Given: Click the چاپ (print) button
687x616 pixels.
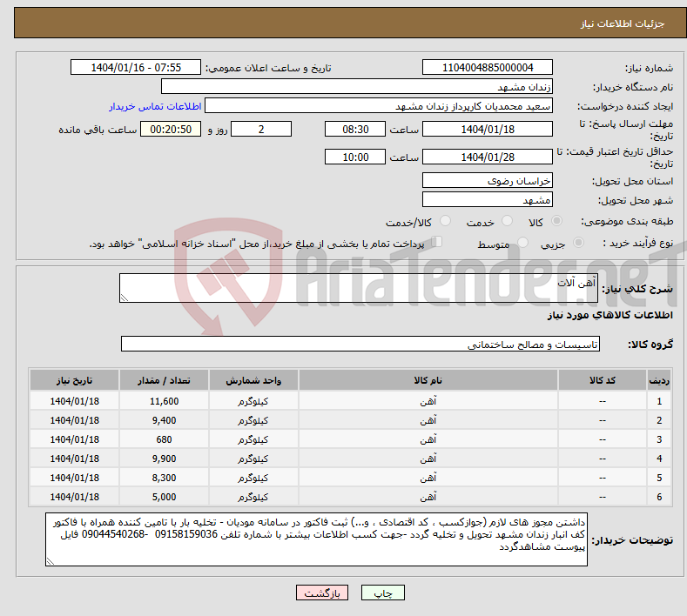Looking at the screenshot, I should (x=382, y=593).
